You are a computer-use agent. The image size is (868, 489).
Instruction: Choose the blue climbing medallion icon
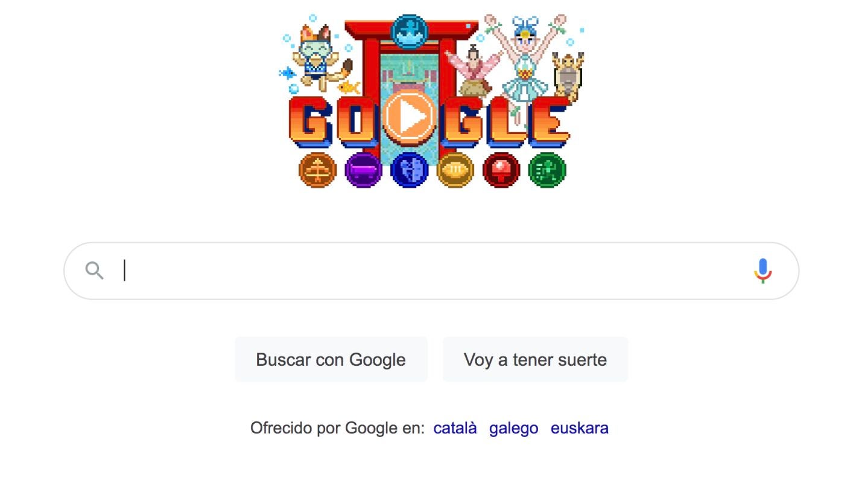[x=409, y=170]
